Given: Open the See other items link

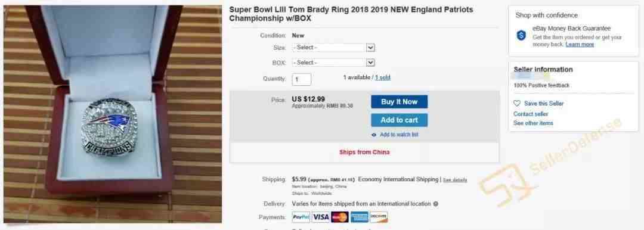Looking at the screenshot, I should pos(533,123).
